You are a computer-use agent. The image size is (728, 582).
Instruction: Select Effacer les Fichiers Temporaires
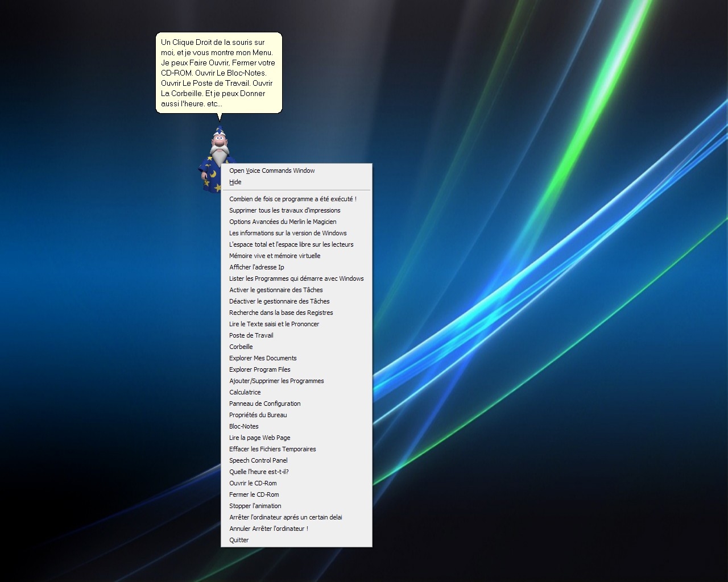pyautogui.click(x=296, y=449)
